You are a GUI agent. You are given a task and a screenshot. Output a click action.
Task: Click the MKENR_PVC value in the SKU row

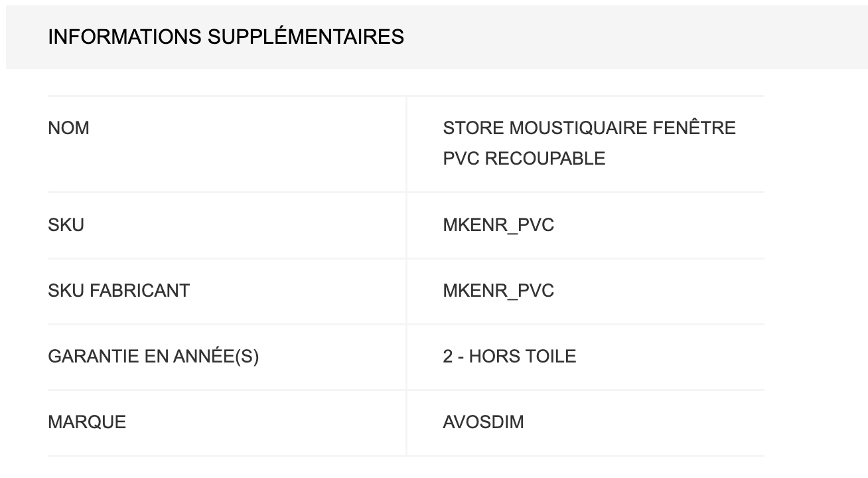[x=498, y=226]
